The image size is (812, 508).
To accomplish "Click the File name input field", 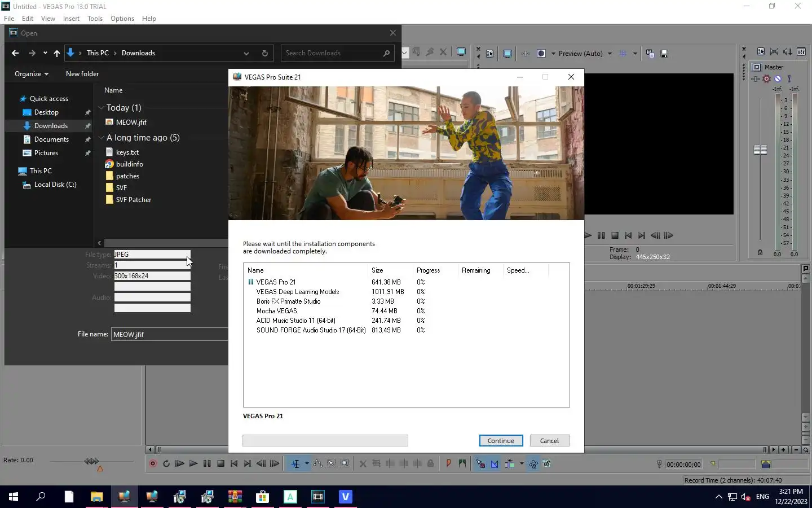I will tap(170, 335).
